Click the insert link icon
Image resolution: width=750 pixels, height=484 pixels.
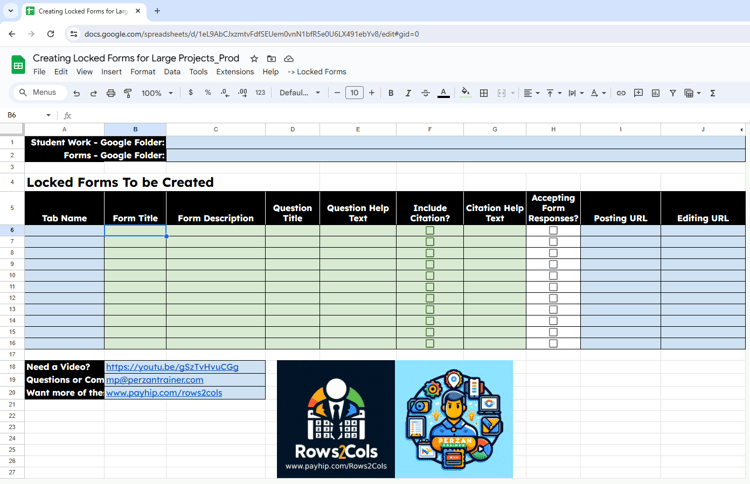click(x=621, y=93)
